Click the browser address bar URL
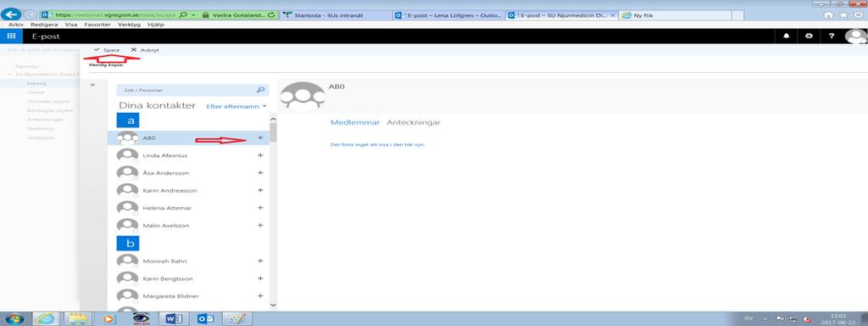868x326 pixels. pos(115,15)
